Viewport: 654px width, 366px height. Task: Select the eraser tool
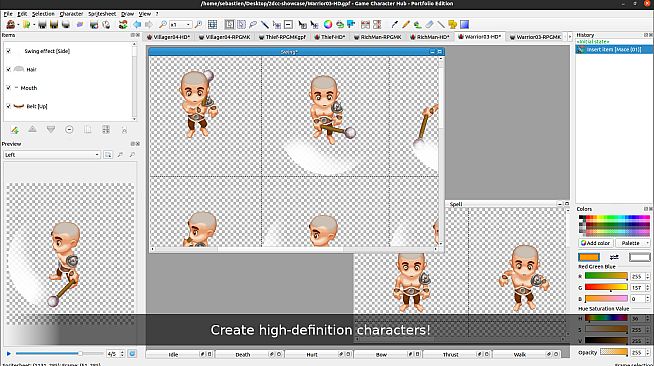click(x=429, y=25)
